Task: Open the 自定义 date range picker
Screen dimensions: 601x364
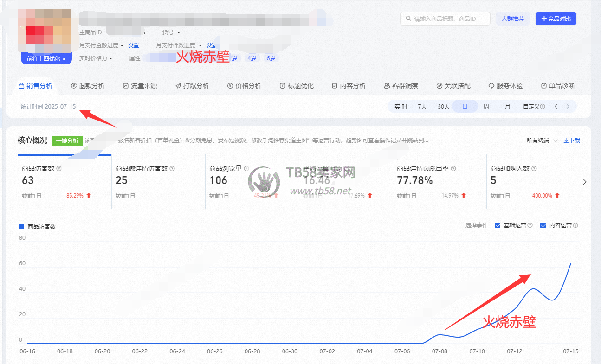Action: pos(531,107)
